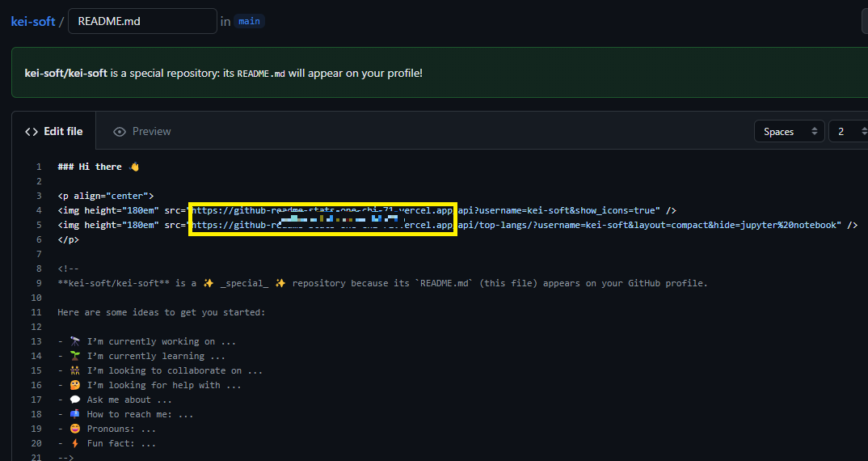Click the '<!--' comment opener on line 8
868x461 pixels.
(68, 269)
